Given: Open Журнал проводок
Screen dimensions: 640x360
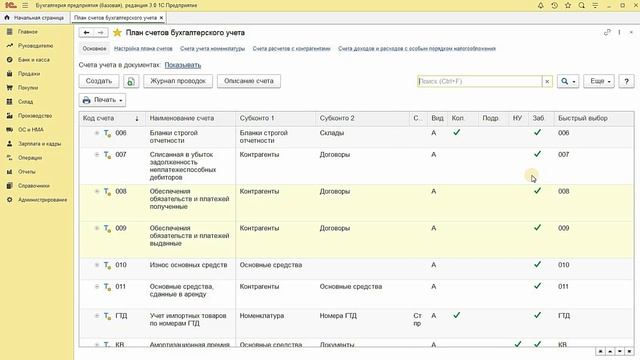Looking at the screenshot, I should click(x=178, y=81).
